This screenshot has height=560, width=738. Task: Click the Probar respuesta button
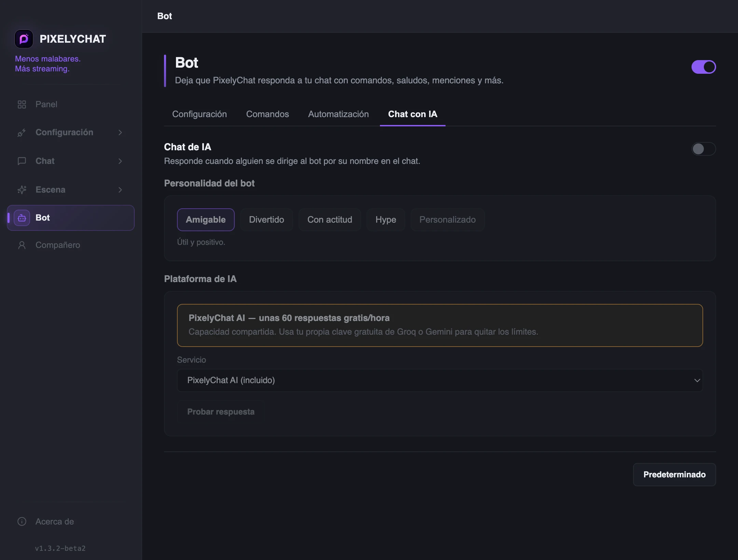point(221,412)
